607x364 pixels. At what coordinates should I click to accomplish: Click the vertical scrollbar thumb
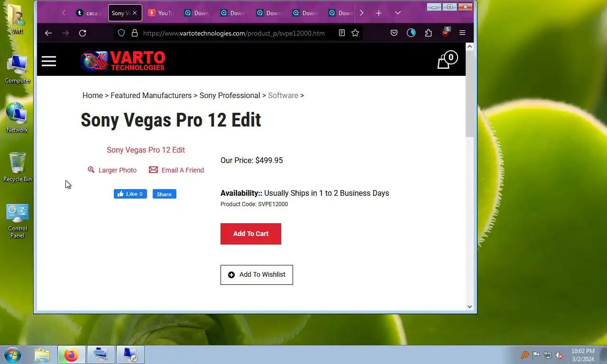(x=469, y=94)
